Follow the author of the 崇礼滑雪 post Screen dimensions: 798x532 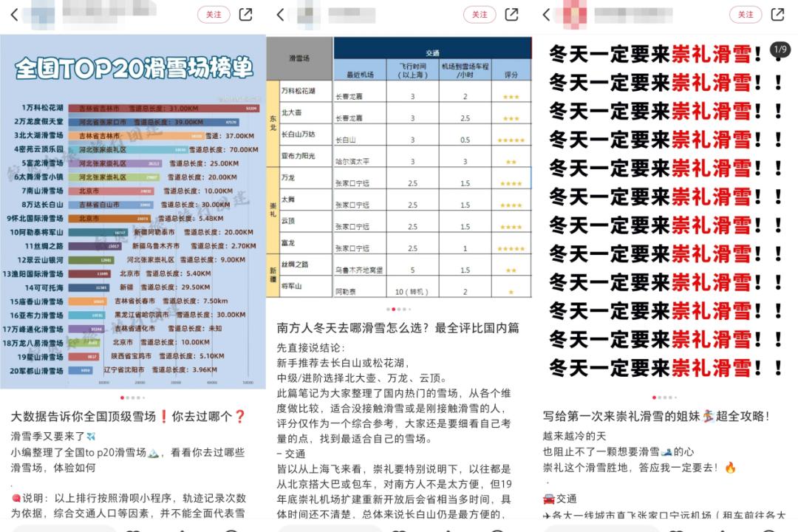pyautogui.click(x=746, y=15)
